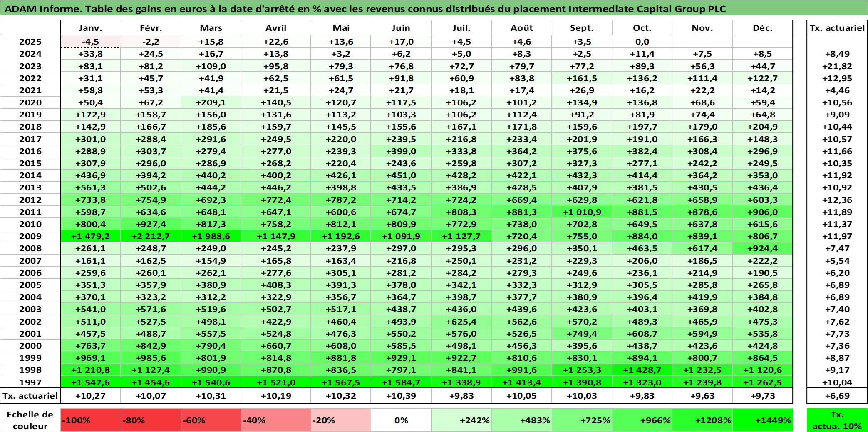This screenshot has width=868, height=432.
Task: Click the -2,2 cell for February 2025
Action: tap(151, 42)
